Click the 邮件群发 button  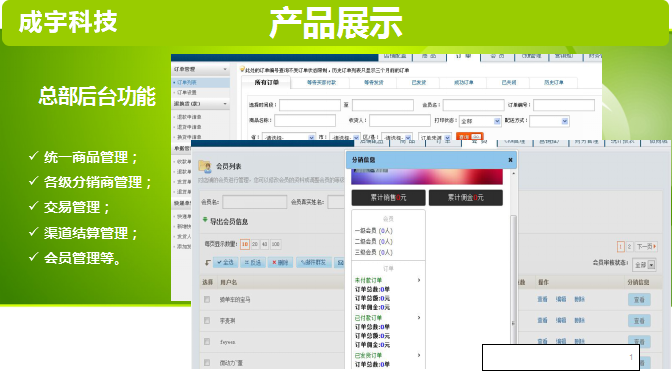coord(314,262)
